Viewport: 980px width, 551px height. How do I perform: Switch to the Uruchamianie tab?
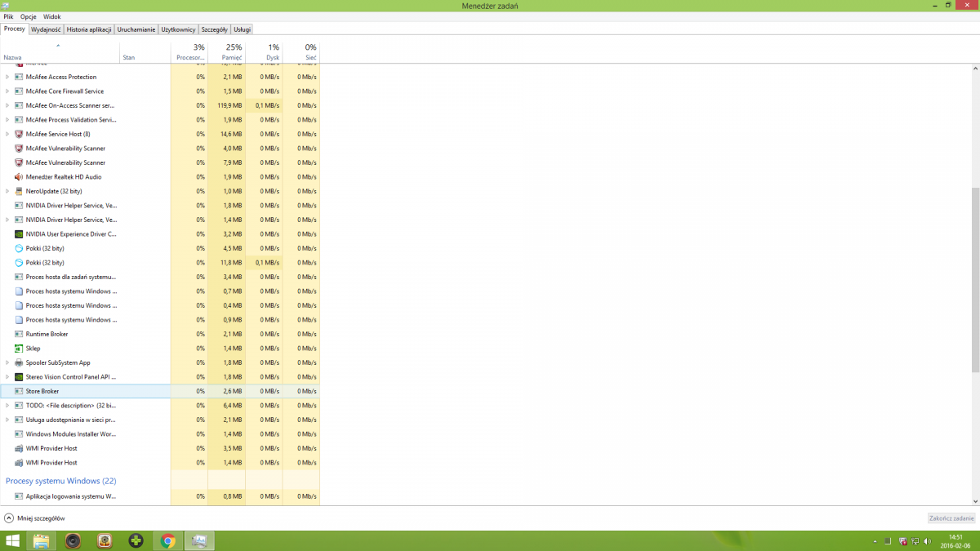[136, 29]
